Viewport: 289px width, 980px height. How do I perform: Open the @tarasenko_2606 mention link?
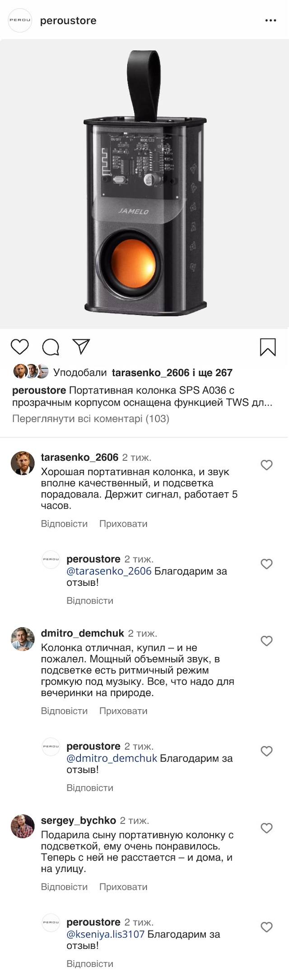[x=109, y=571]
